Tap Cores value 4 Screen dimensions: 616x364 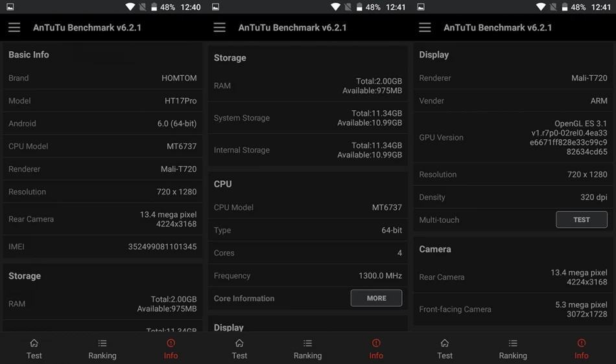pyautogui.click(x=399, y=253)
